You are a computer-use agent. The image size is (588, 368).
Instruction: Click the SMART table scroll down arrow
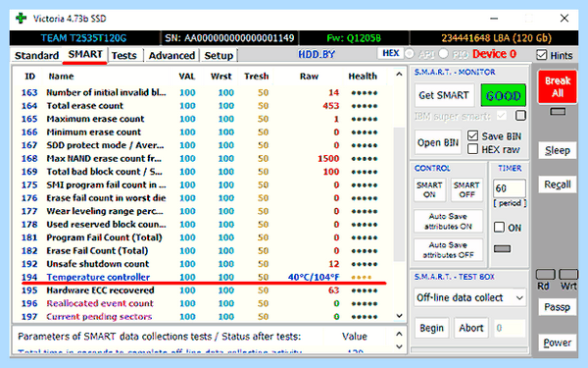(399, 316)
